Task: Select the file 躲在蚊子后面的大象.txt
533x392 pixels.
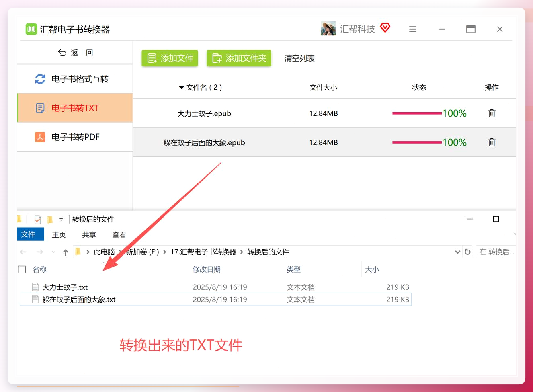Action: [x=79, y=300]
